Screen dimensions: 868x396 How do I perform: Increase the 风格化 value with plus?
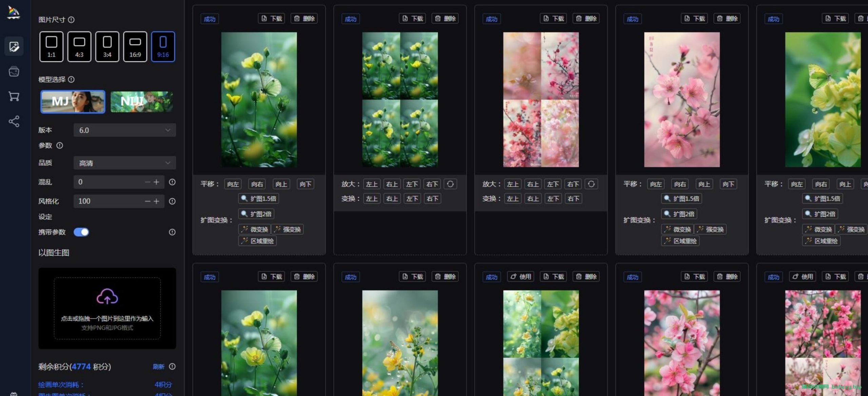click(x=156, y=201)
